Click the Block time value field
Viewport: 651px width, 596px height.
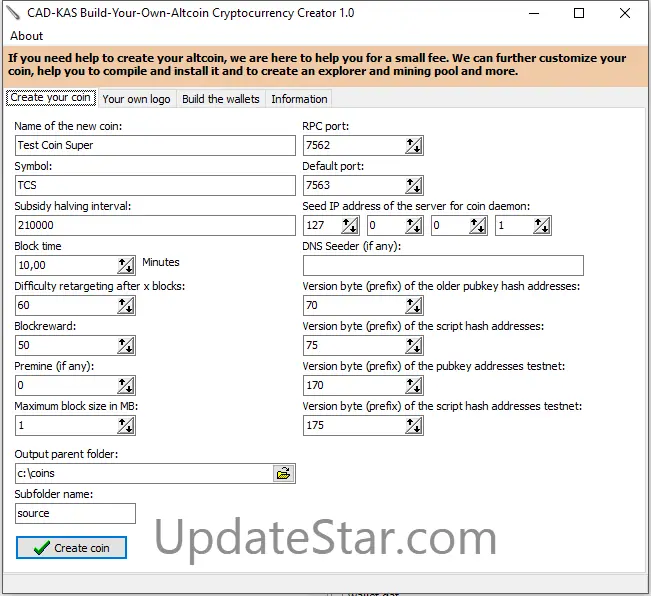66,265
